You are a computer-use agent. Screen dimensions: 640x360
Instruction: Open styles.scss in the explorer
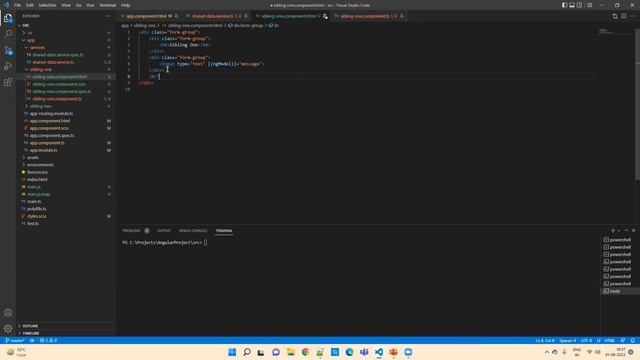(x=37, y=216)
